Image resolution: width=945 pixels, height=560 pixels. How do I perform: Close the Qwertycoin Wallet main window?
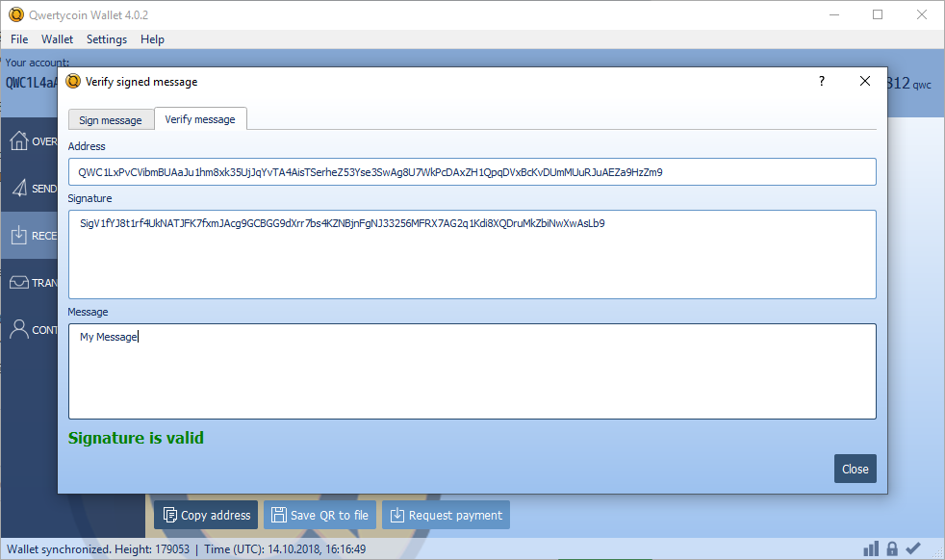point(922,14)
